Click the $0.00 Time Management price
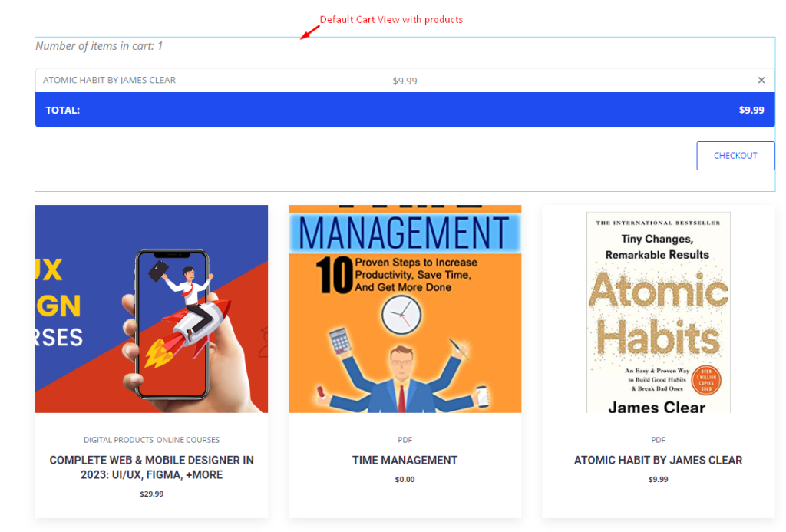786x532 pixels. click(405, 479)
